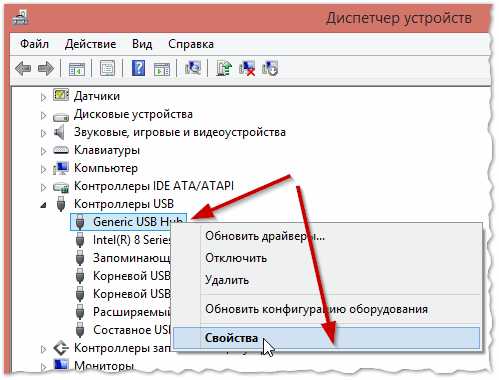
Task: Select the Intel(R) 8 Series device
Action: (132, 240)
